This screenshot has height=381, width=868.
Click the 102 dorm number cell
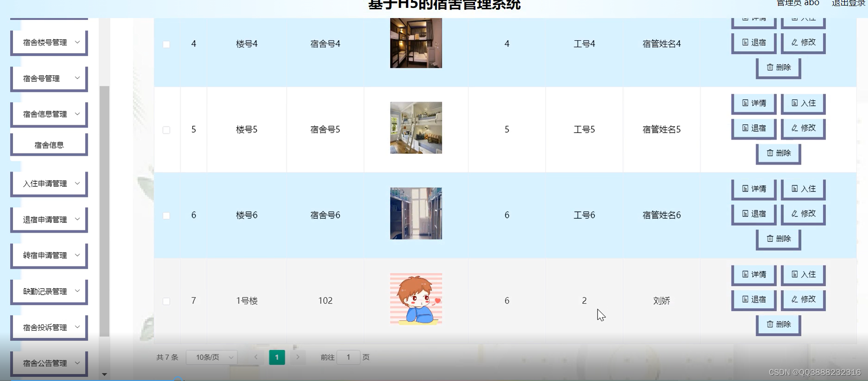click(325, 301)
